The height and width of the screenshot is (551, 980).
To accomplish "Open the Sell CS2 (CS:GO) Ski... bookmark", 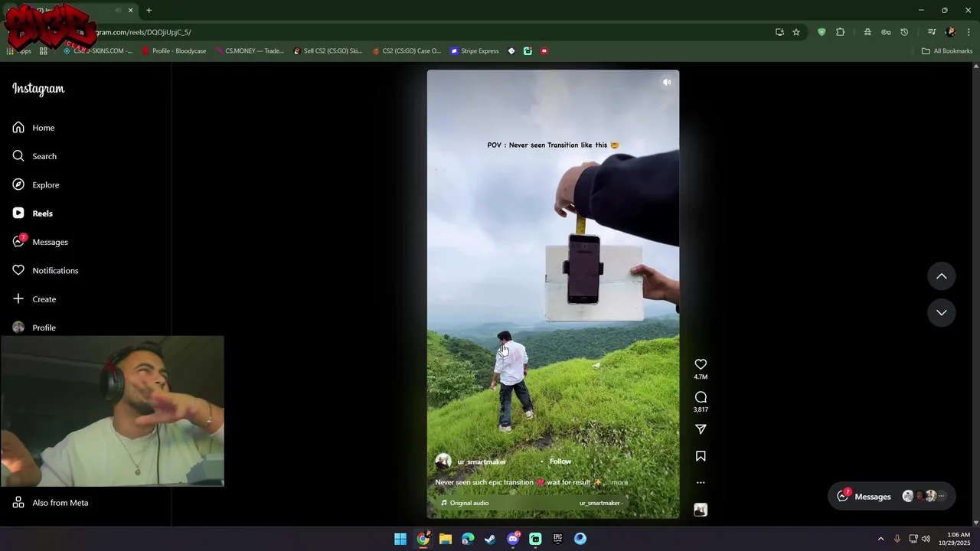I will (328, 51).
